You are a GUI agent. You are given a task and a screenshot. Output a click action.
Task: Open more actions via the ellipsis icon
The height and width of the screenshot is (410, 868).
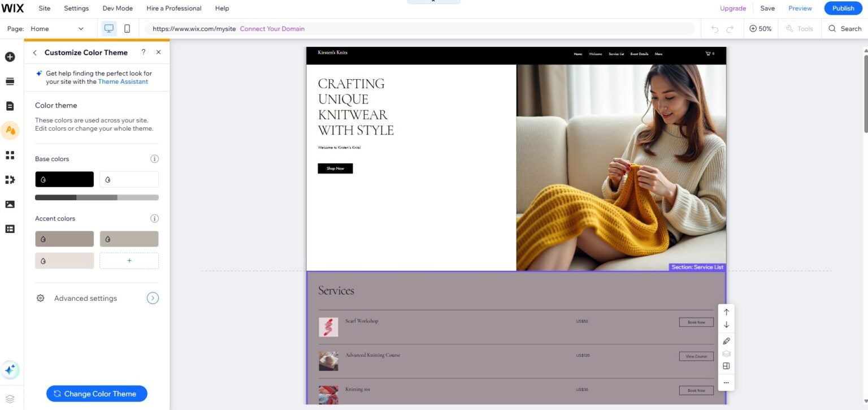tap(726, 382)
